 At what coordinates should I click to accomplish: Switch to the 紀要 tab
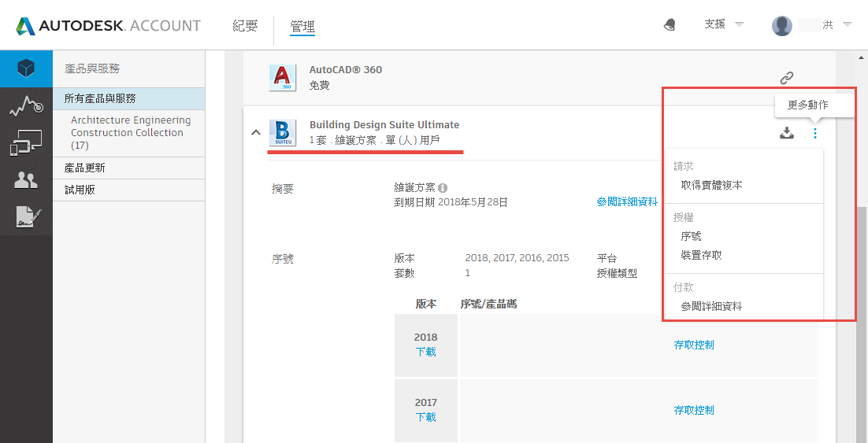click(x=245, y=26)
